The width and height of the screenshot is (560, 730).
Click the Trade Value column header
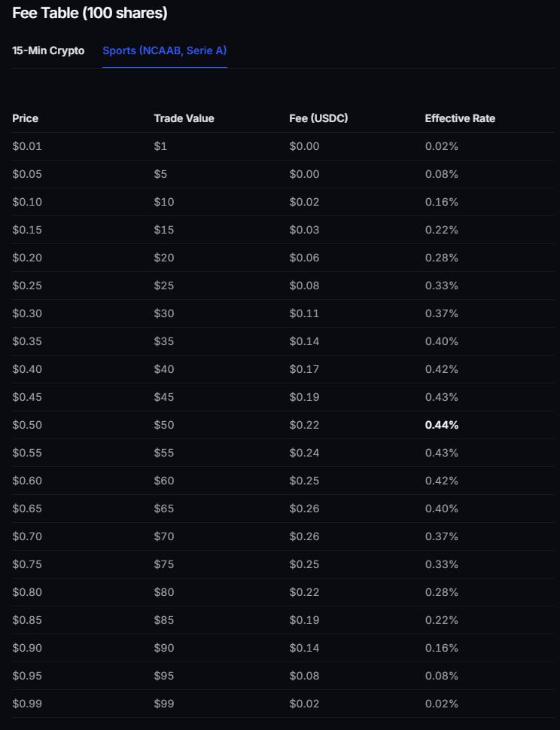pos(184,118)
